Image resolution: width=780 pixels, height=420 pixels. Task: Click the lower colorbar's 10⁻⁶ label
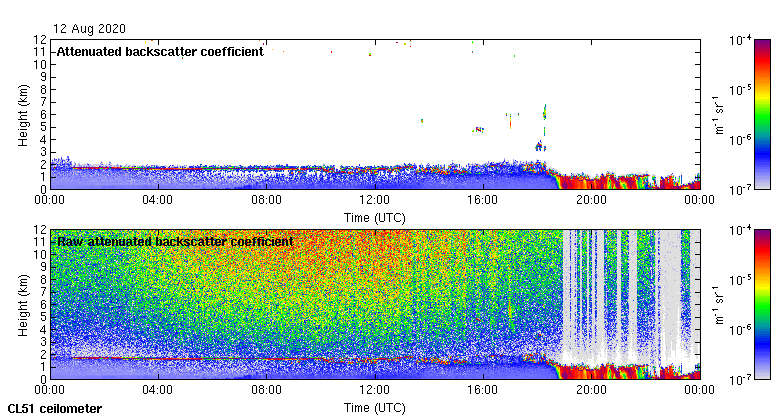[740, 329]
